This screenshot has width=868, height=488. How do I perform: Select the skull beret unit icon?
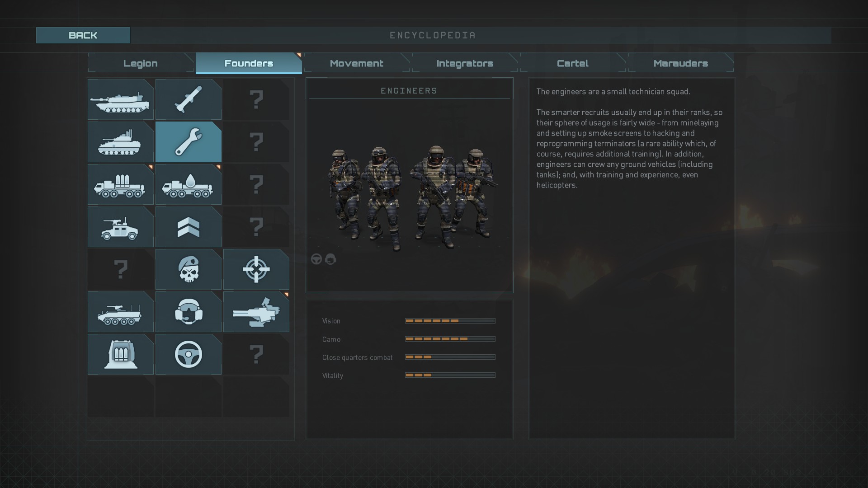click(188, 269)
